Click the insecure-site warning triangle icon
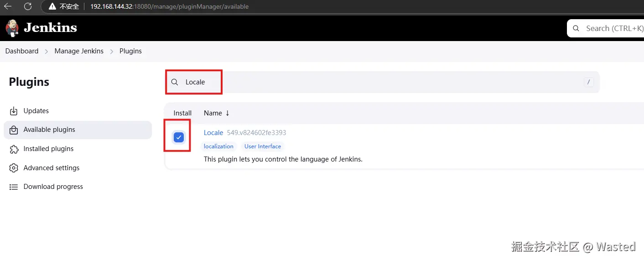This screenshot has height=261, width=644. tap(52, 6)
